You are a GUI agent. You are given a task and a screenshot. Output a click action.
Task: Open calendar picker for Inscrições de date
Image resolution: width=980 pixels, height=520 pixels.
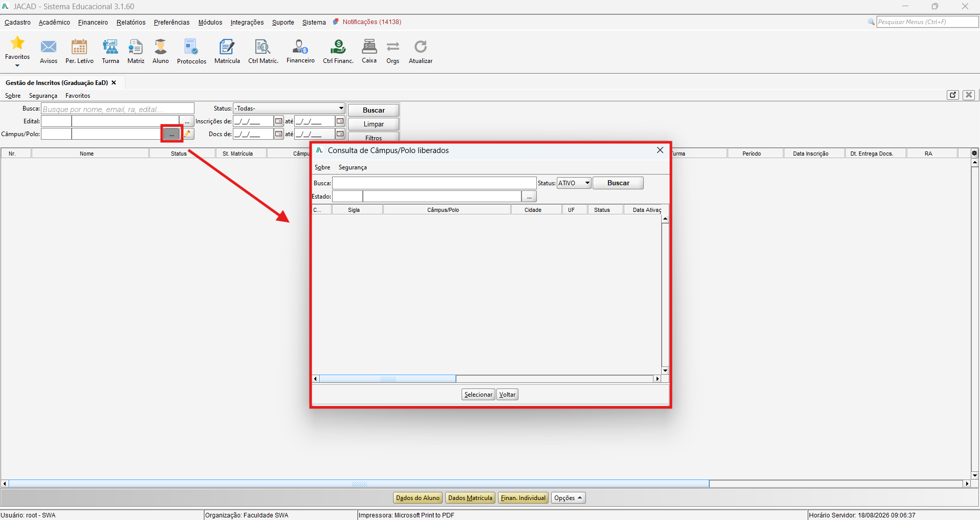(279, 121)
